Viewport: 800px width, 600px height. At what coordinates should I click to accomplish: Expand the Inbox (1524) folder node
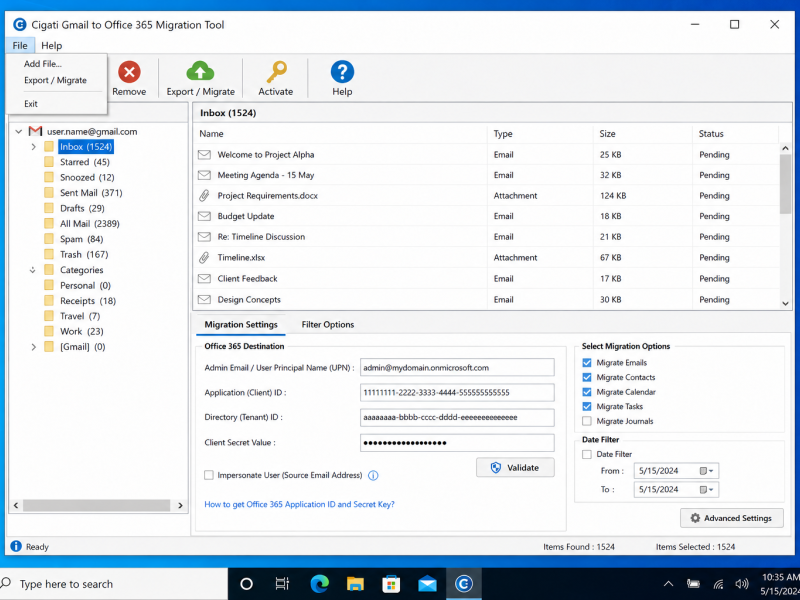pos(34,147)
